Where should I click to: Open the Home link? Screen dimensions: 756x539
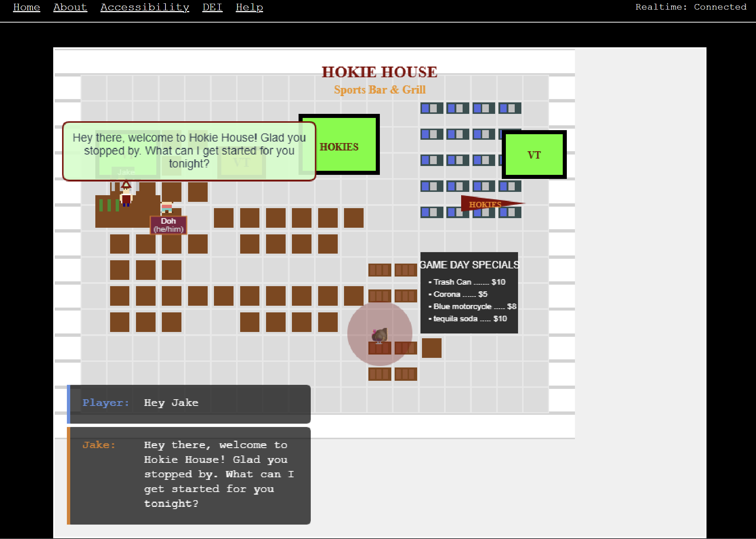[27, 7]
